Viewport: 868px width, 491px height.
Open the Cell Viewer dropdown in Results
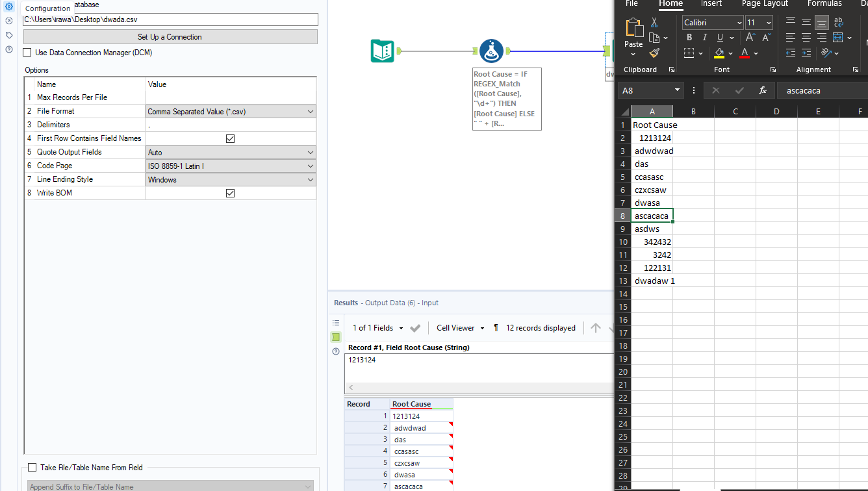click(460, 328)
